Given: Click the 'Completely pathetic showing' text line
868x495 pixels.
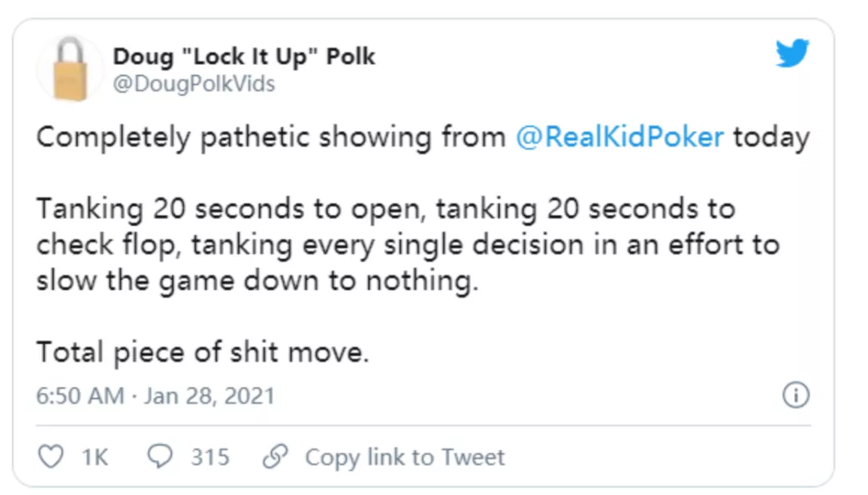Looking at the screenshot, I should click(x=423, y=137).
